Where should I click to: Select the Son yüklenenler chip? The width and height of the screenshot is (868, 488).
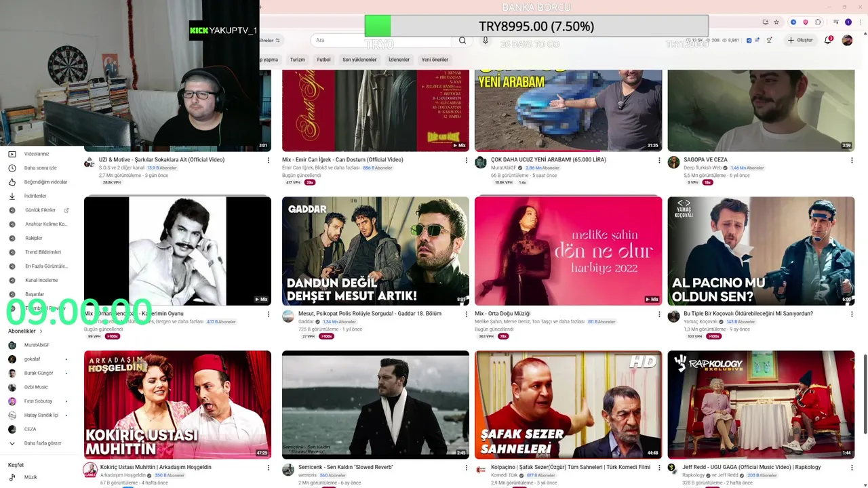pos(359,60)
